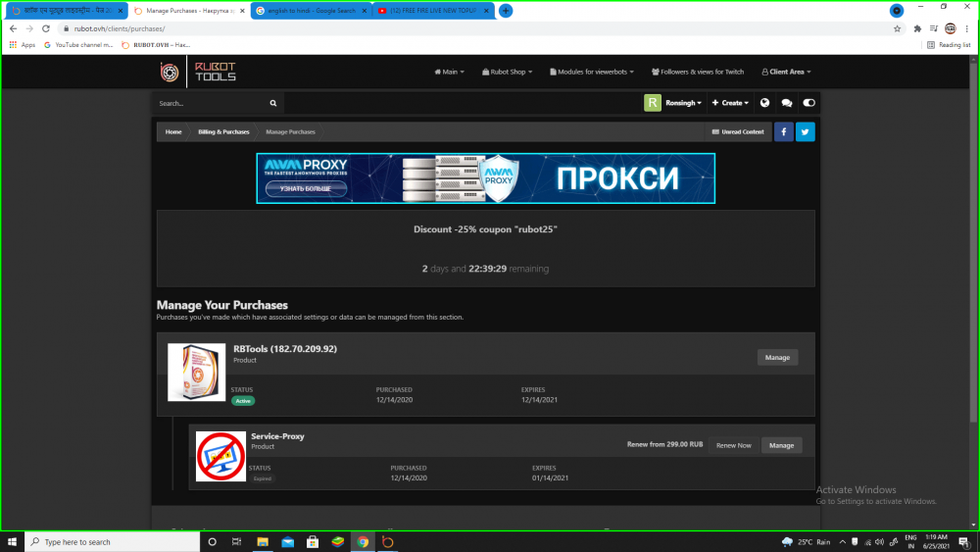Viewport: 980px width, 552px height.
Task: Click the site search input field
Action: tap(211, 103)
